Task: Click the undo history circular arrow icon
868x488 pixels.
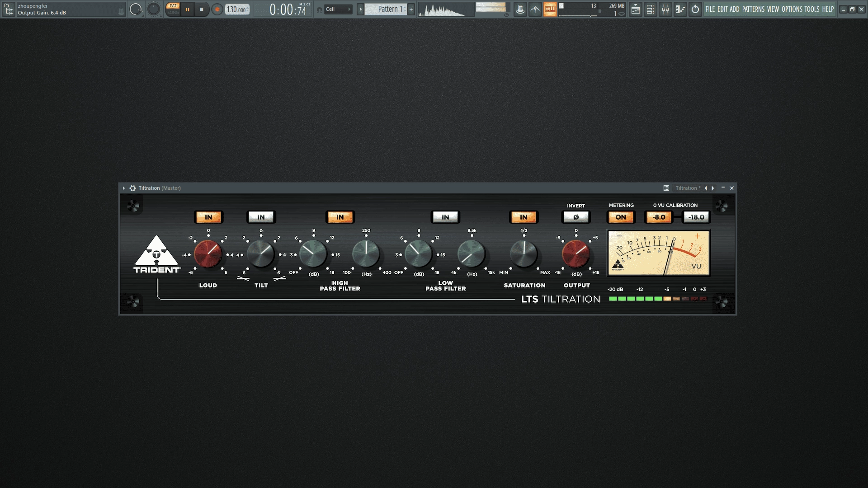Action: 695,9
